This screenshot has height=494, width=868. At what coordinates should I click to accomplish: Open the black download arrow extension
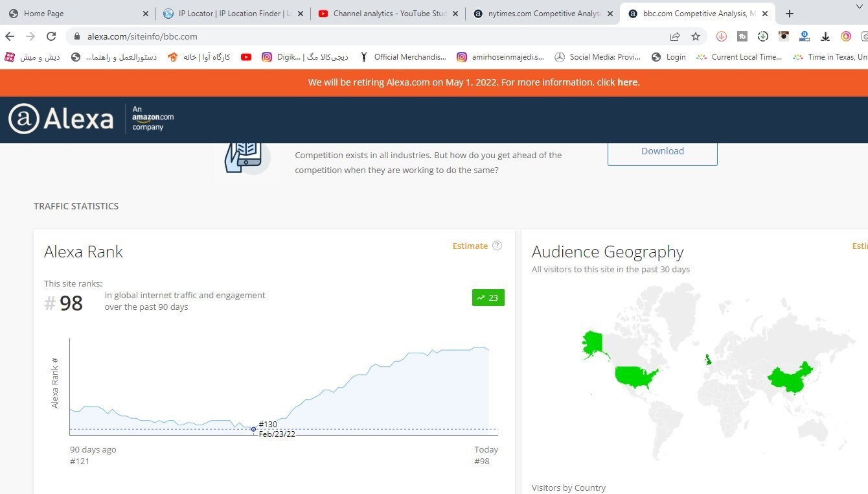point(825,36)
